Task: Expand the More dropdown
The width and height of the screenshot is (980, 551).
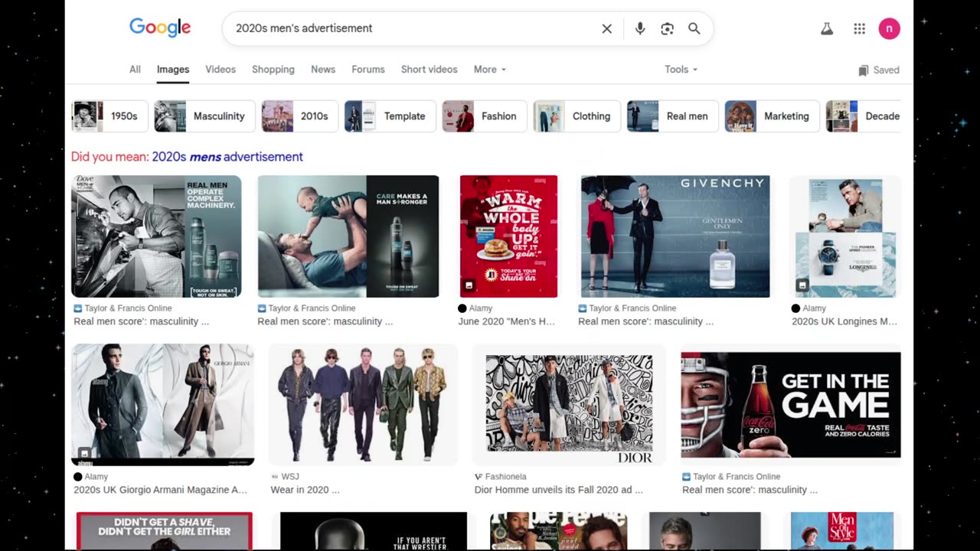Action: pyautogui.click(x=490, y=69)
